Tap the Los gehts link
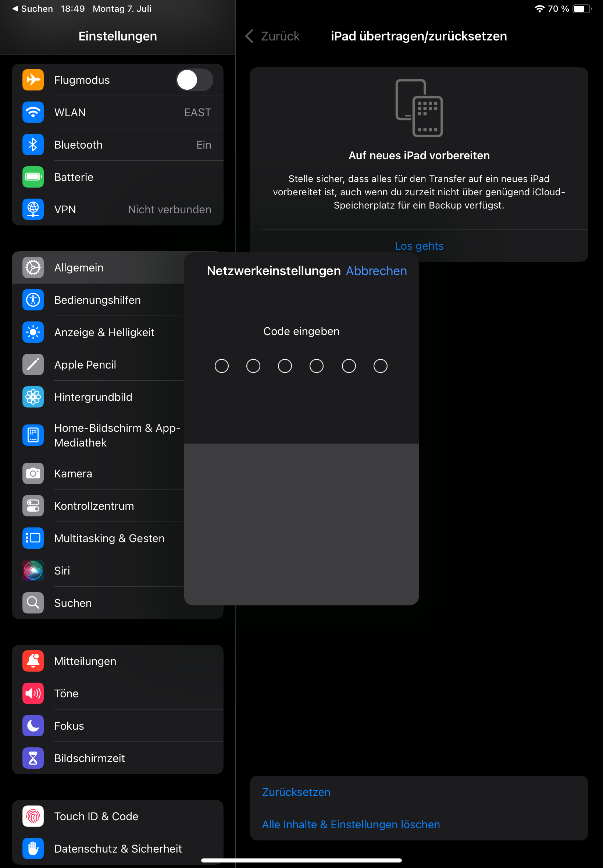603x868 pixels. click(x=419, y=246)
